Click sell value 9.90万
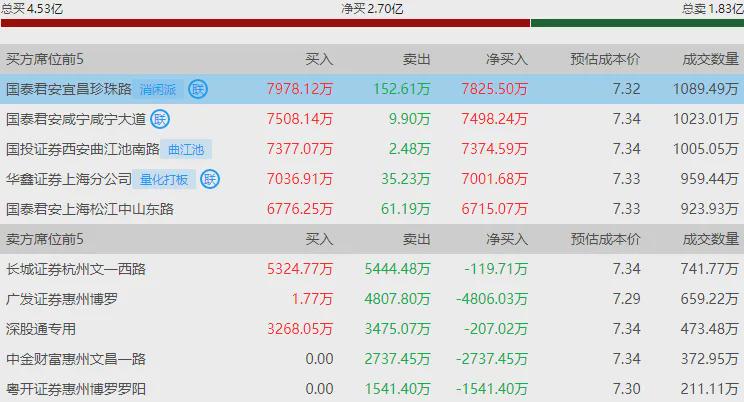 coord(409,119)
